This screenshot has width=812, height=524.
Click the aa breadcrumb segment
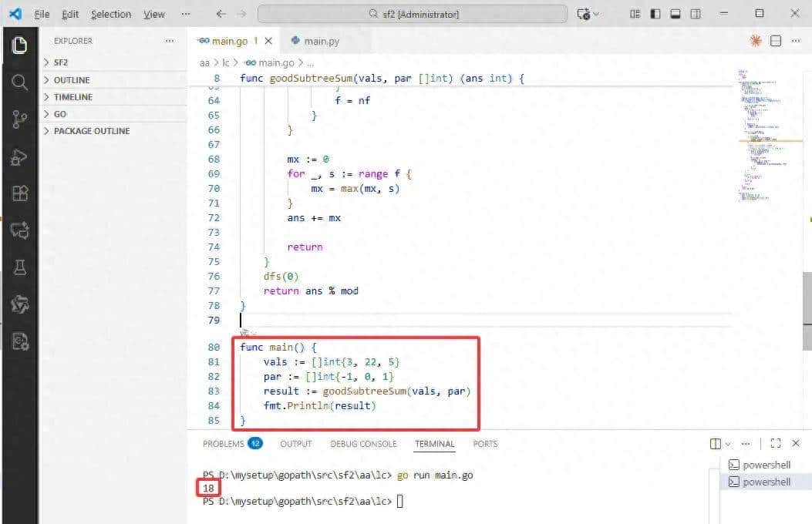[204, 63]
